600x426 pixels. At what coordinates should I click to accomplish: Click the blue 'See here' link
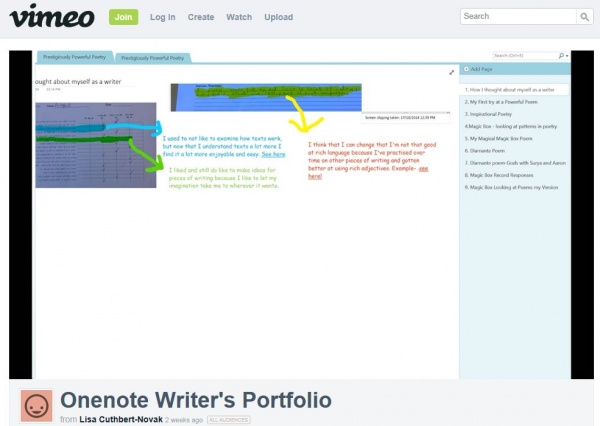(273, 154)
